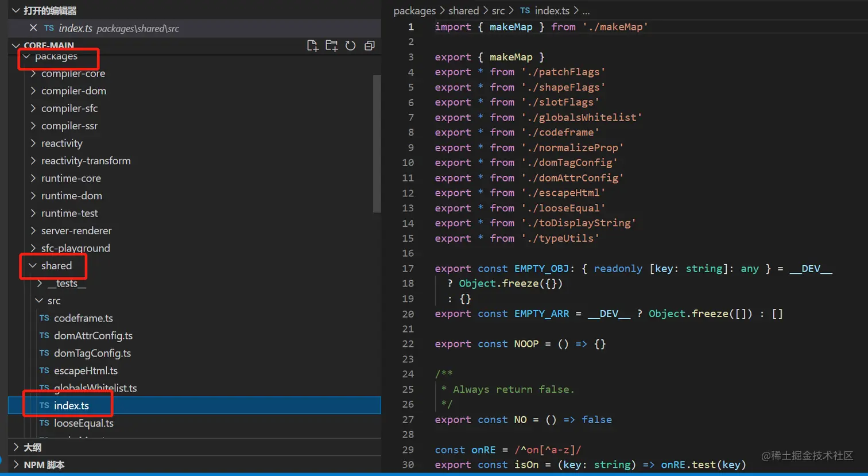Click the TS icon beside codeframe.ts
Screen dimensions: 868x476
click(x=44, y=318)
